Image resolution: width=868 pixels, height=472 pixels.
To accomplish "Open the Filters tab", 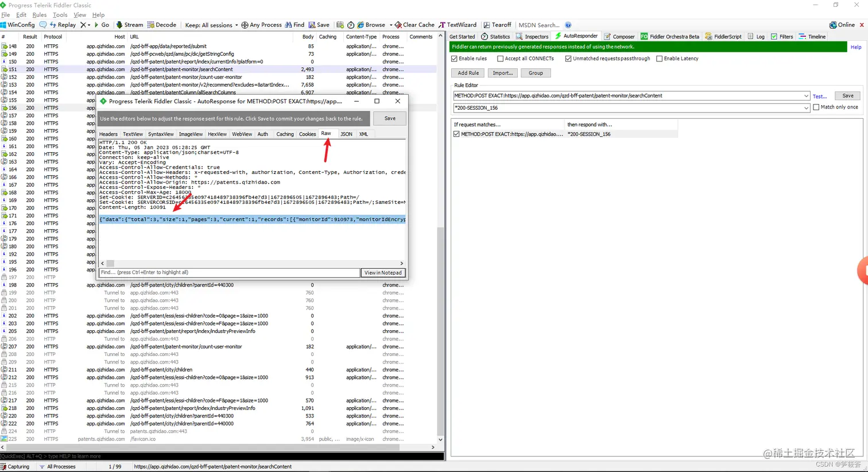I will 782,36.
